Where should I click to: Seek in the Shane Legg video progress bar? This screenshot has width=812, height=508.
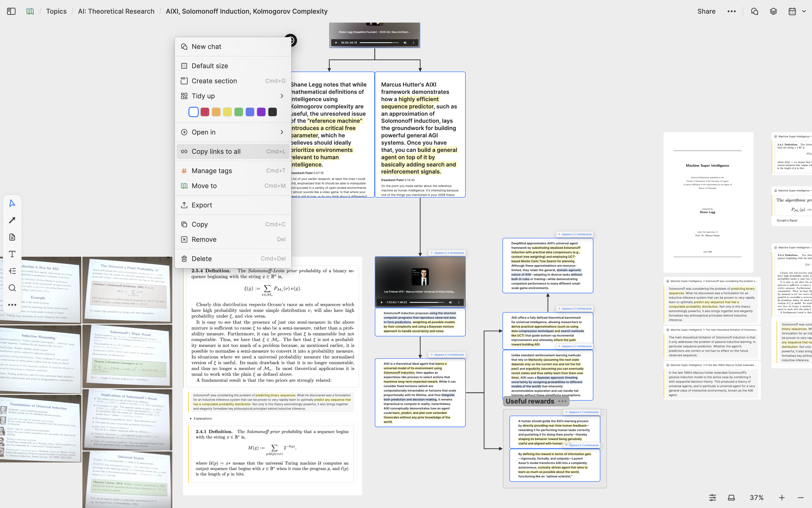coord(379,43)
